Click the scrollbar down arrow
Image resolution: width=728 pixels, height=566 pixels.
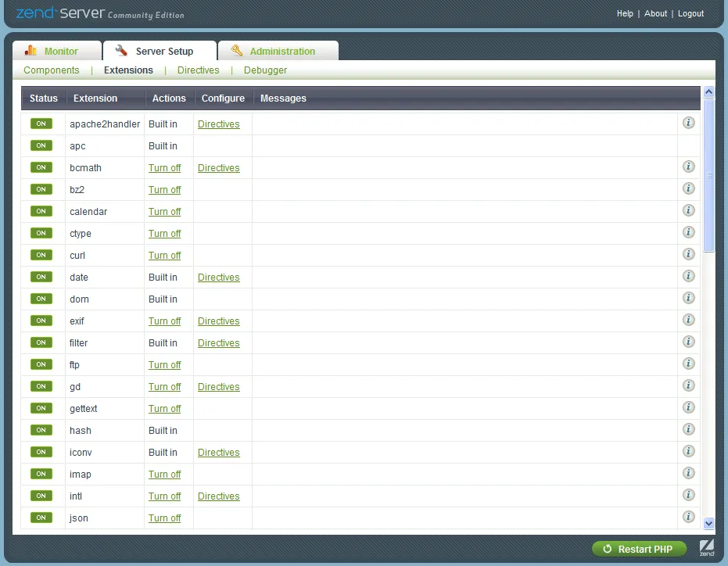(708, 523)
